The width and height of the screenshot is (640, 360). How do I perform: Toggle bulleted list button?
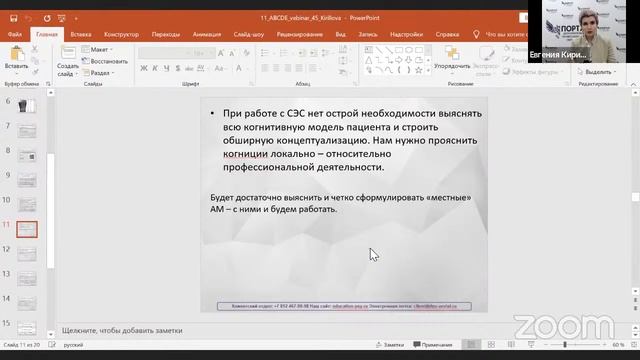[x=265, y=53]
